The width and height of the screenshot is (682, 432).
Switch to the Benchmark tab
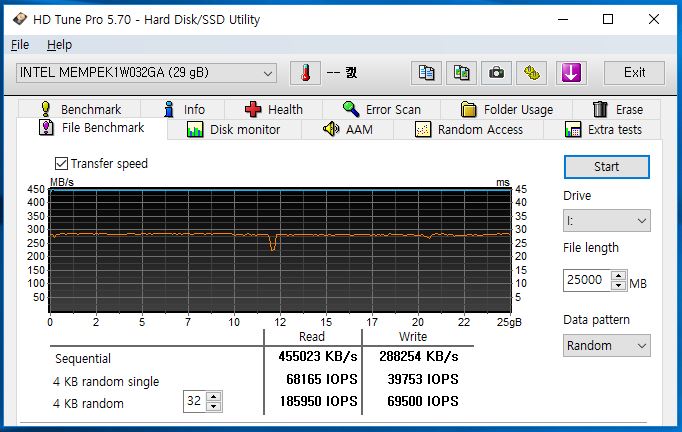79,109
